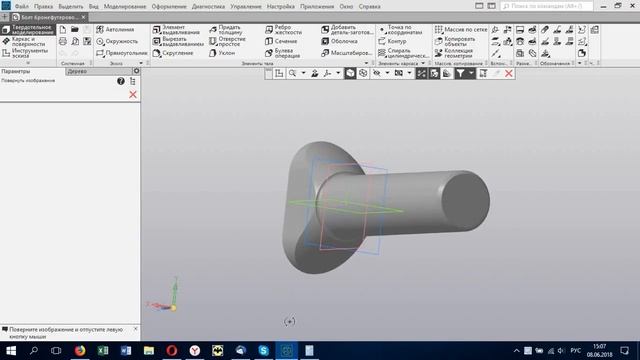Open orientation dropdown arrow

pos(338,73)
